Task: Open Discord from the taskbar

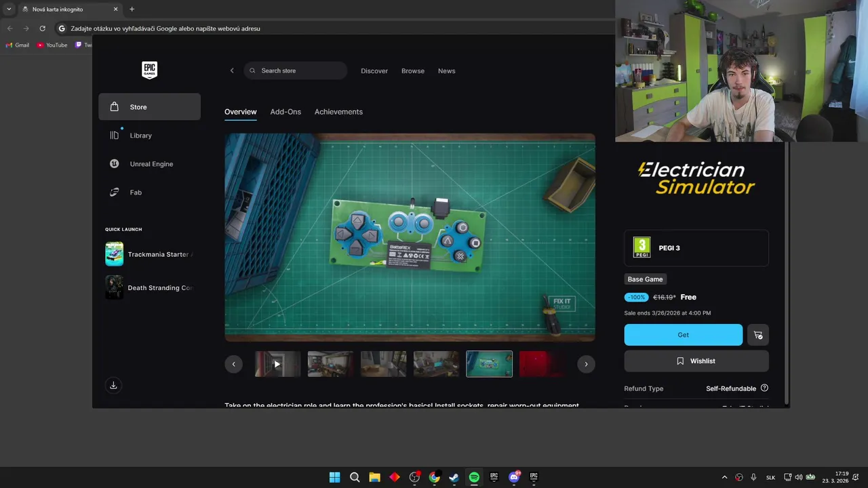Action: [514, 477]
